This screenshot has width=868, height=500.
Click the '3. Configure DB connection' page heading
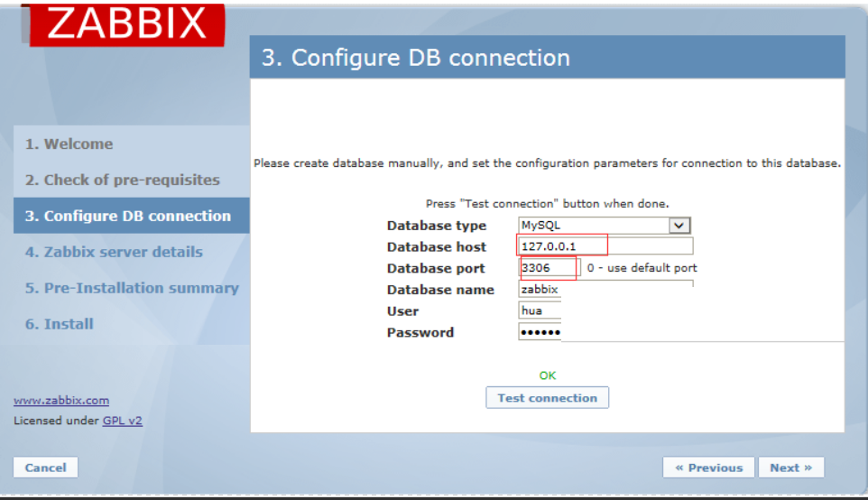click(416, 58)
